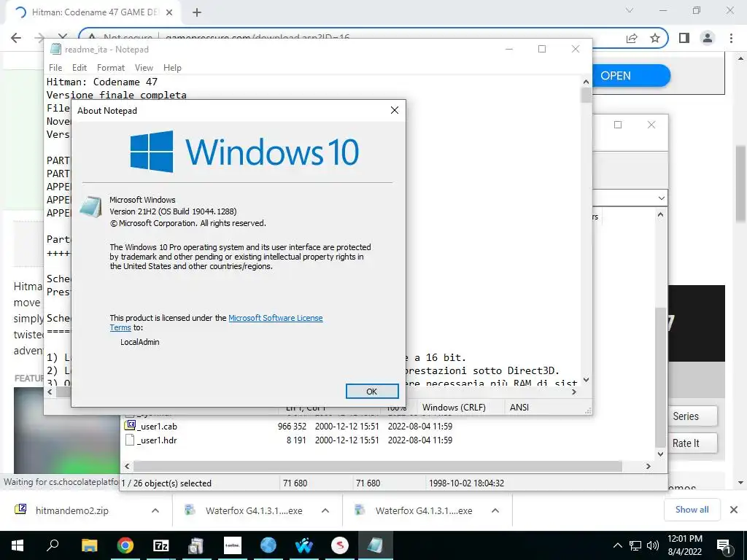747x560 pixels.
Task: Click the installer icon on the taskbar
Action: [x=196, y=545]
